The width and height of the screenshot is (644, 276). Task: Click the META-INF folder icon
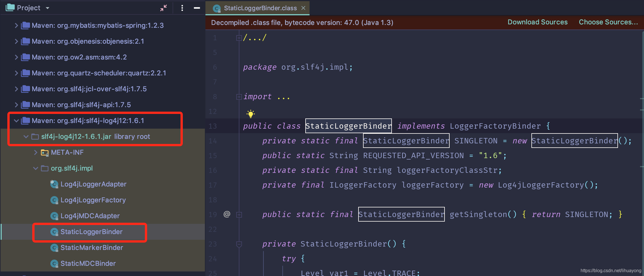pyautogui.click(x=45, y=152)
